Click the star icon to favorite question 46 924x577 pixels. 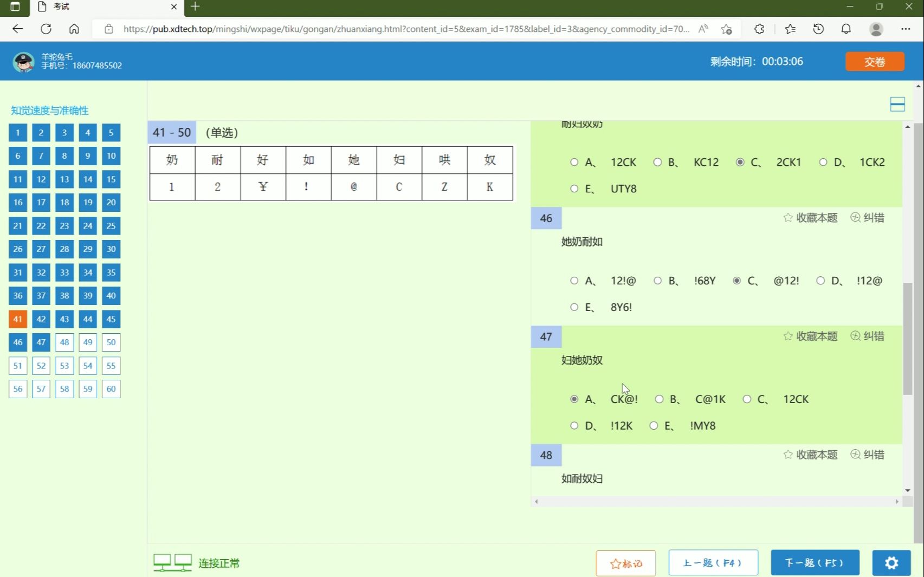pos(787,218)
